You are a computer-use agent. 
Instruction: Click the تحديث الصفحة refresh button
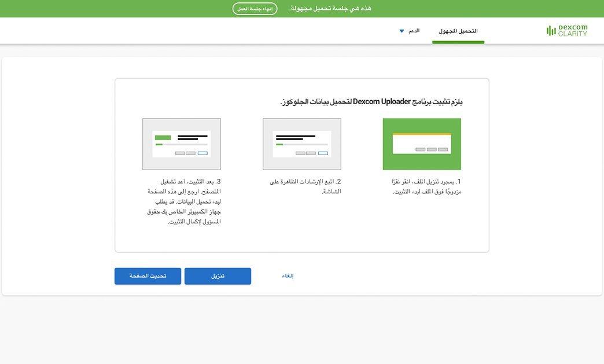tap(148, 276)
